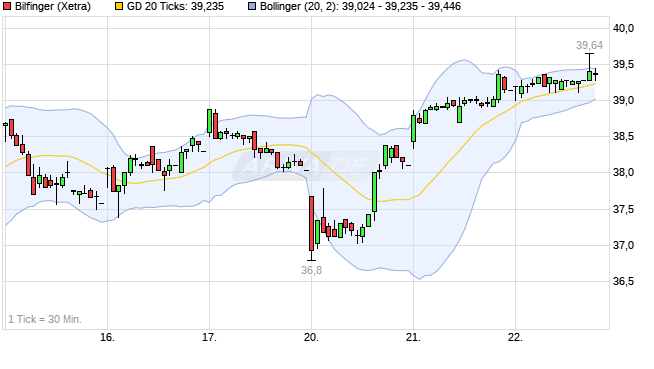Click the red Bilfinger legend swatch
Image resolution: width=654 pixels, height=369 pixels.
pyautogui.click(x=7, y=6)
